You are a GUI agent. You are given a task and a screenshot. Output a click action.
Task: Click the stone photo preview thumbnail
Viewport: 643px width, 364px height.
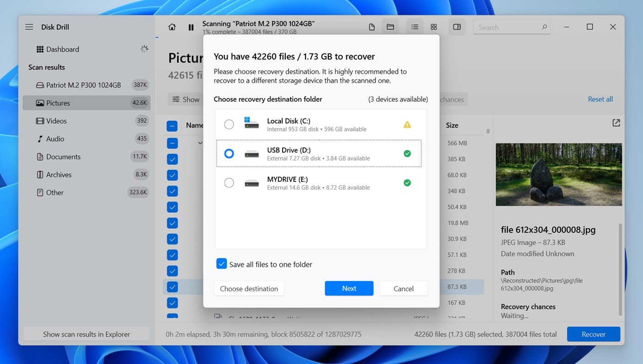[x=559, y=174]
